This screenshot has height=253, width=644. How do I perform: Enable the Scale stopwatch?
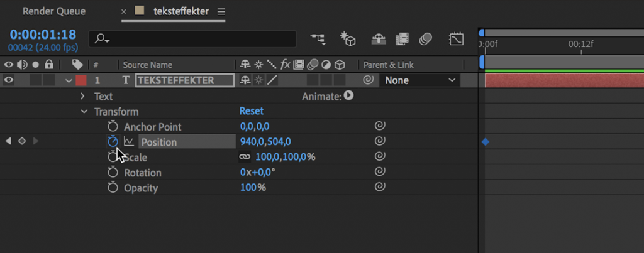[112, 157]
